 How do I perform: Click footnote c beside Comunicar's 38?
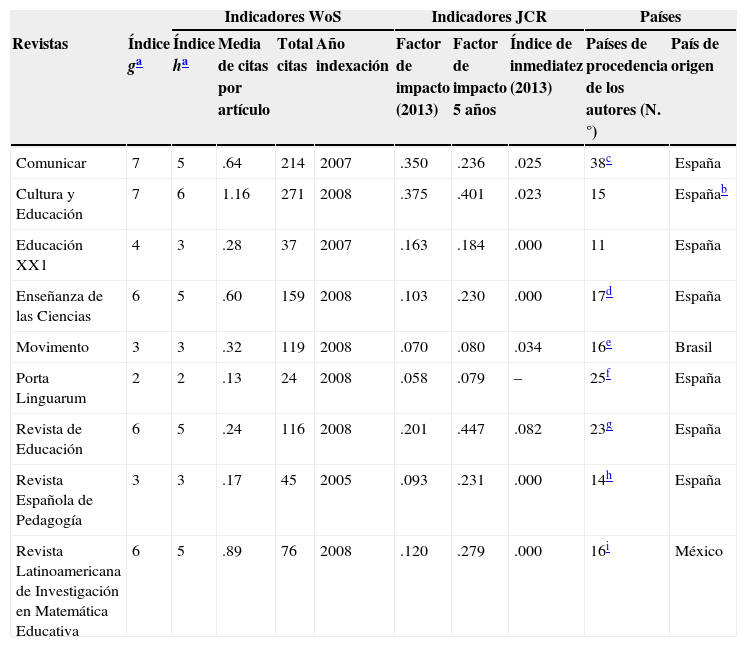609,159
